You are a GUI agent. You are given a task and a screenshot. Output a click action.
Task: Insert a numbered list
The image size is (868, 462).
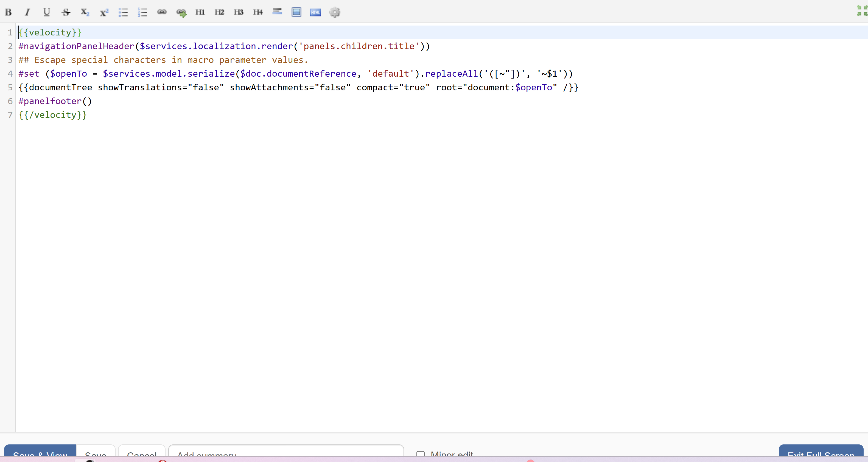point(142,12)
